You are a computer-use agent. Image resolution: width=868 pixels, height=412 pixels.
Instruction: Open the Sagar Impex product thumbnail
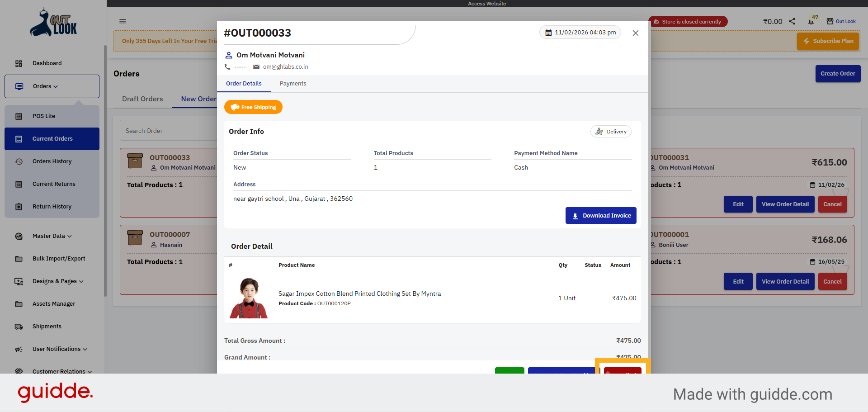point(249,298)
